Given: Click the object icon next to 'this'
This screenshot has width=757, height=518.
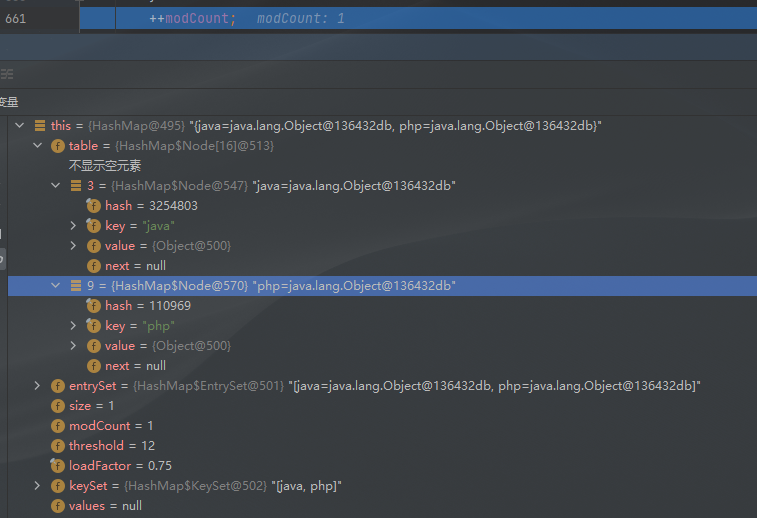Looking at the screenshot, I should point(40,126).
